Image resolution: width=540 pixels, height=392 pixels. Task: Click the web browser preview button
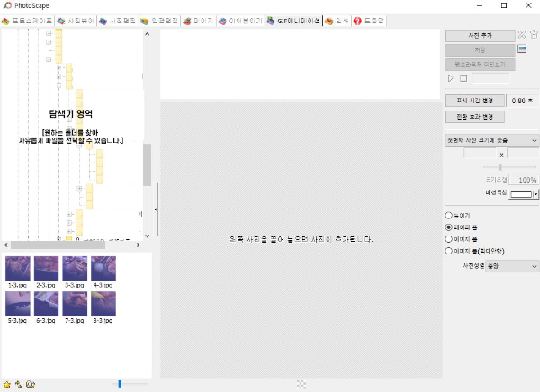(480, 65)
